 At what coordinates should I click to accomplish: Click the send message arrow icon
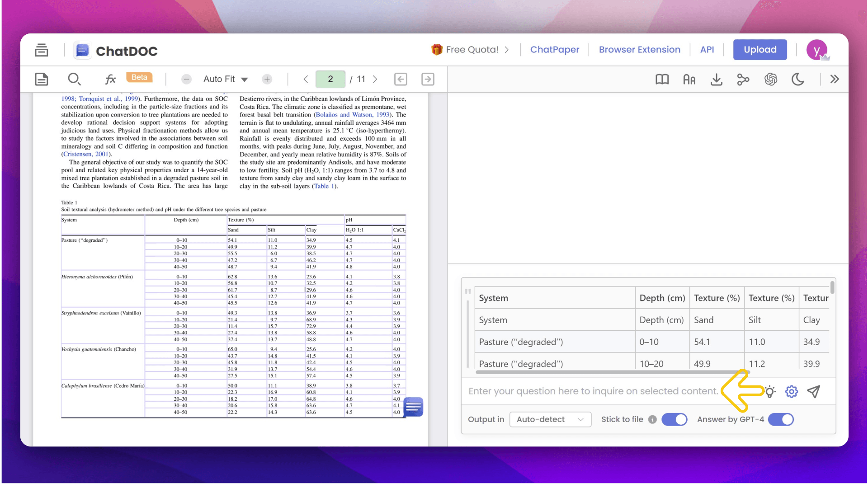coord(812,391)
